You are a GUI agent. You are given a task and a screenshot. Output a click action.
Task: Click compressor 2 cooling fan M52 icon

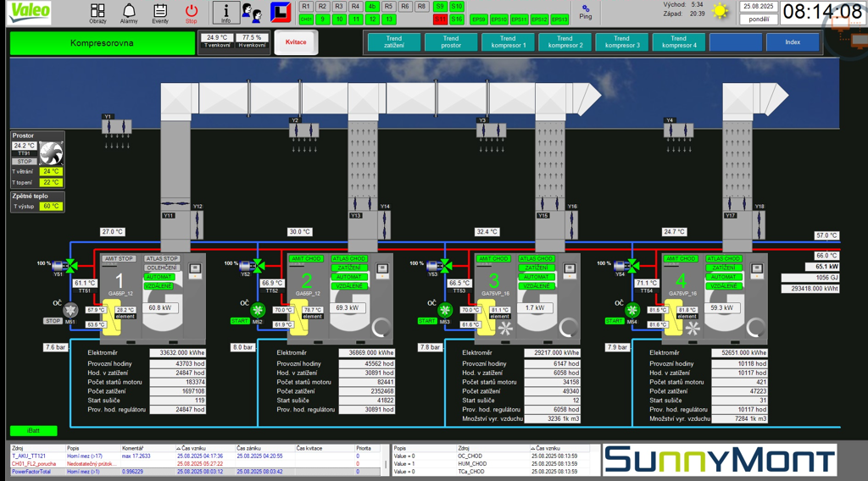pyautogui.click(x=259, y=310)
